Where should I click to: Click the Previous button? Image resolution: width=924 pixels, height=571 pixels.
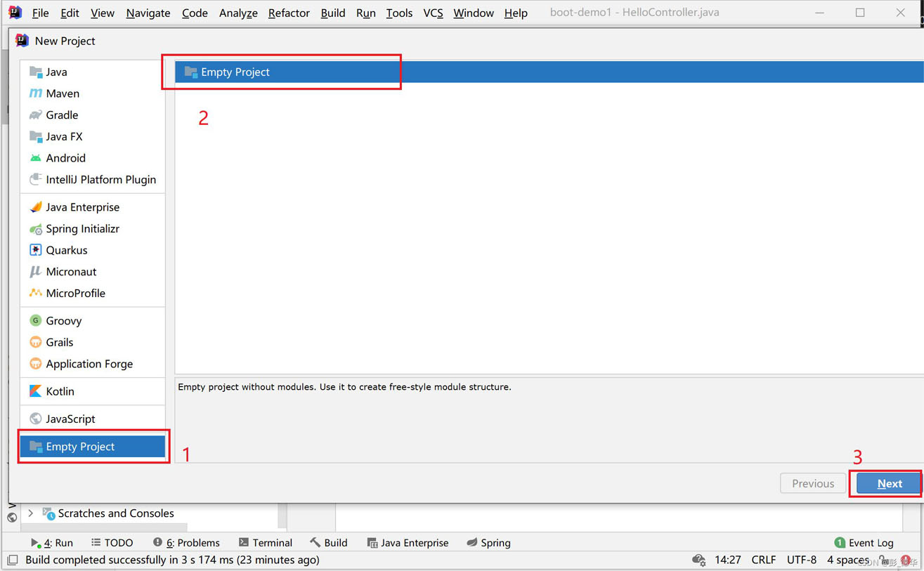point(813,483)
